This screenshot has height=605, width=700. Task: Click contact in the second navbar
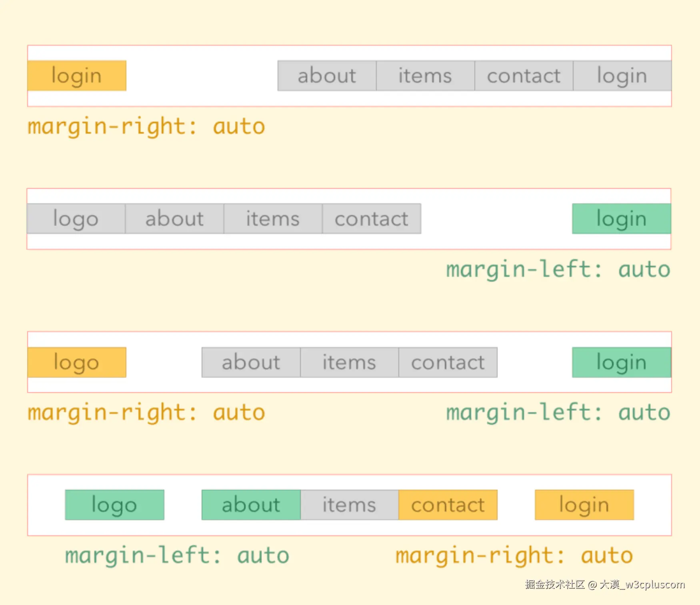click(372, 218)
